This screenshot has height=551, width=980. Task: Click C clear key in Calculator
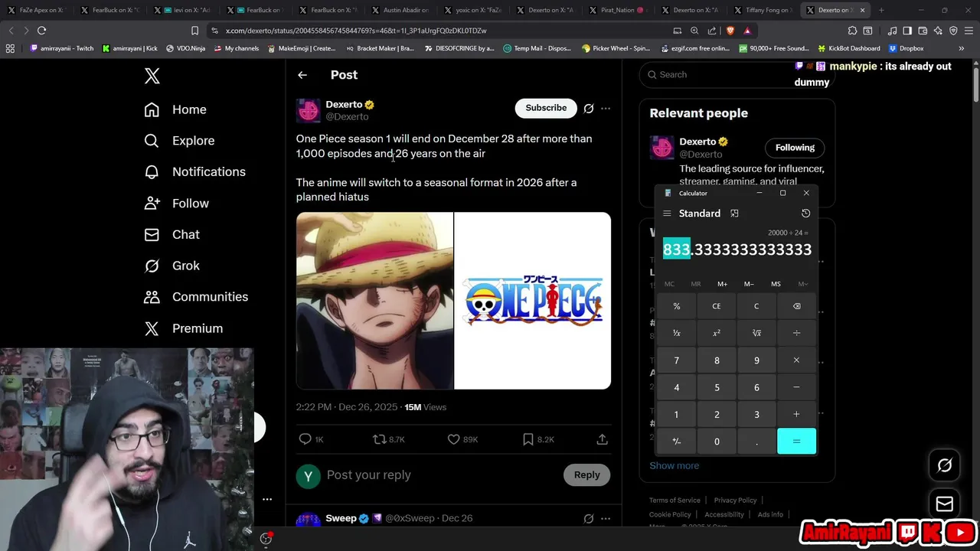click(756, 306)
